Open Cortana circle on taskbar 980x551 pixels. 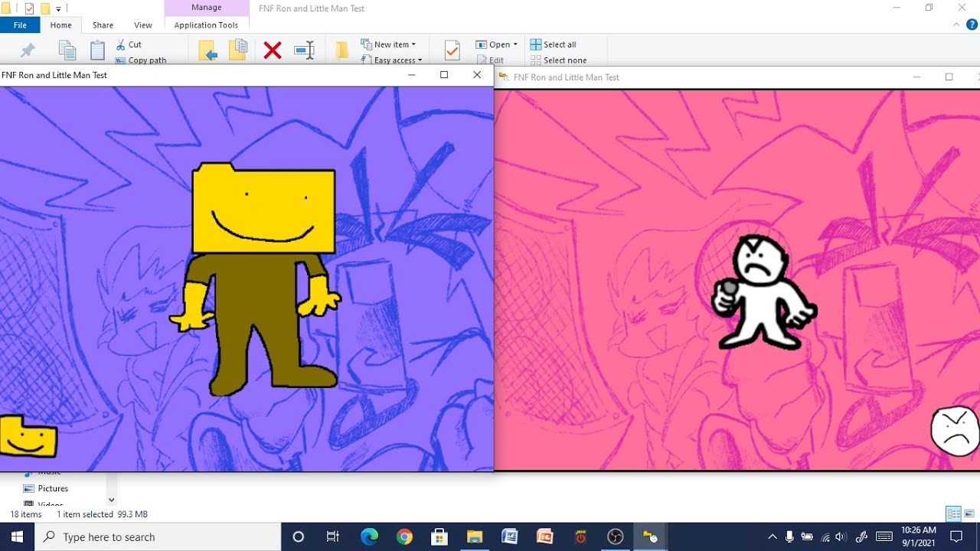pyautogui.click(x=299, y=536)
